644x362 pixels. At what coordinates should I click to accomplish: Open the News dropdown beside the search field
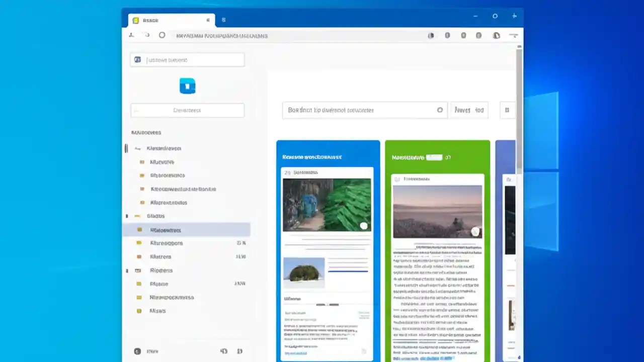coord(469,110)
